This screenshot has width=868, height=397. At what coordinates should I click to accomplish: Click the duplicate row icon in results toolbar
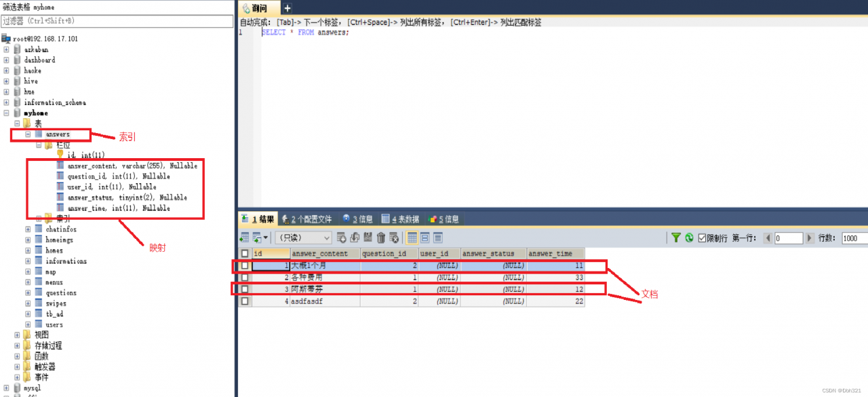355,238
